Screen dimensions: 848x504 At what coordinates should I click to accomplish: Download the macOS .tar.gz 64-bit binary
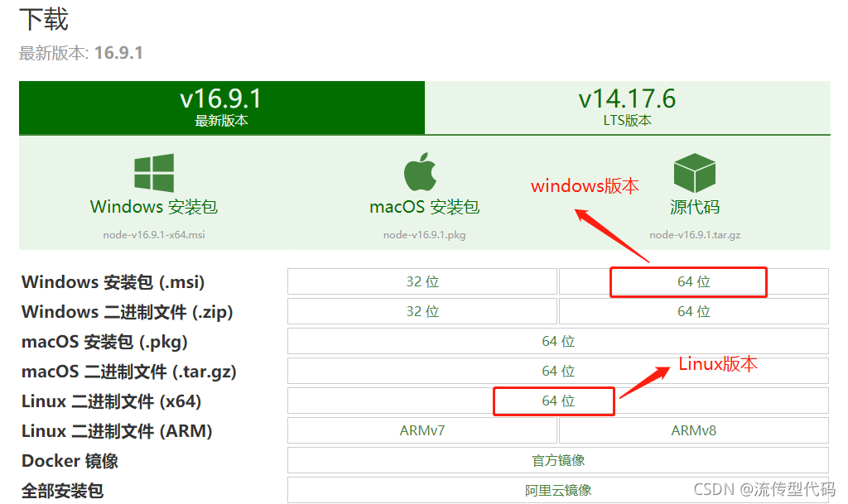[x=558, y=371]
